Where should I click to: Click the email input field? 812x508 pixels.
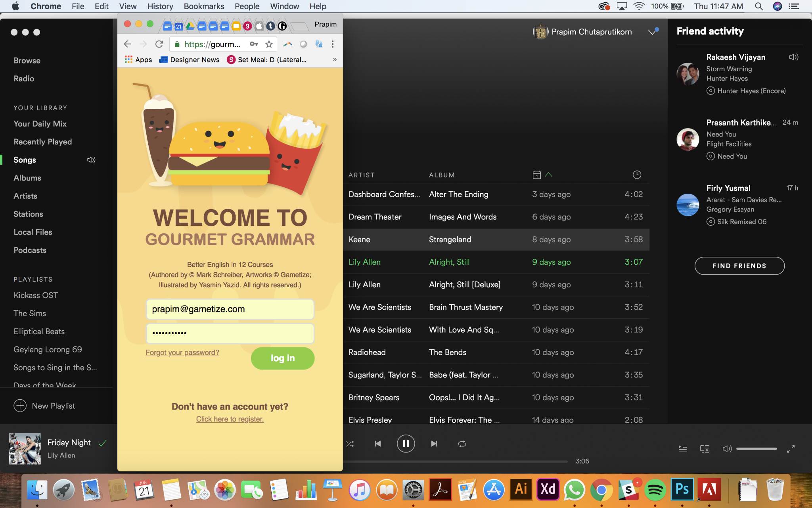pos(230,309)
